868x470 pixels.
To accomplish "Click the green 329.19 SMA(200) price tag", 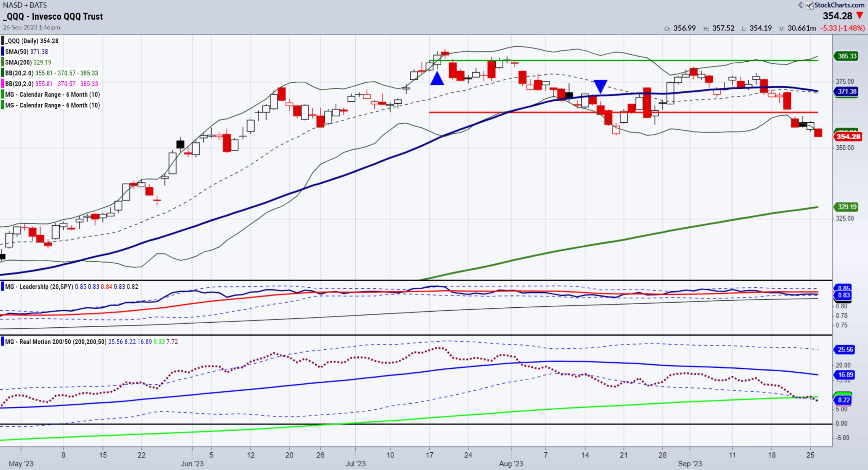I will 847,207.
